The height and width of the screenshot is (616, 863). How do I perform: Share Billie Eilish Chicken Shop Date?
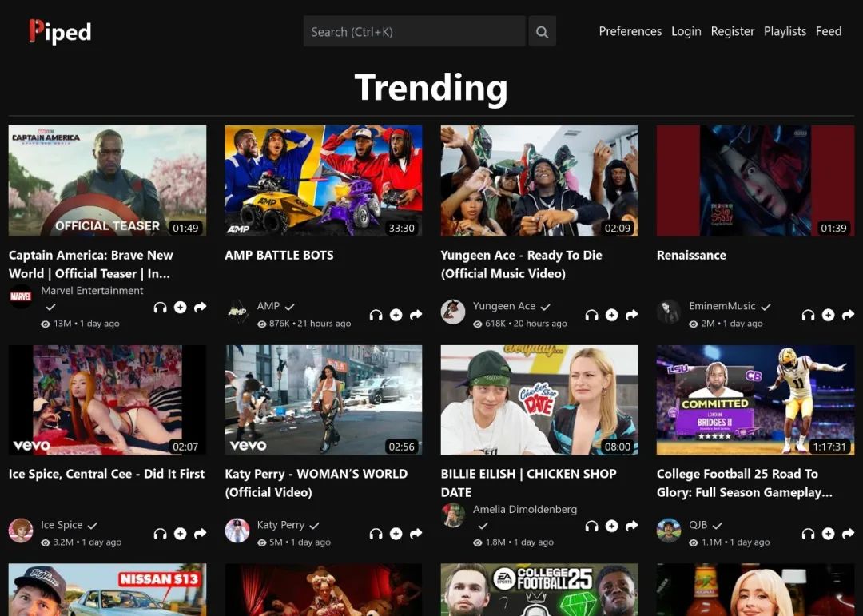632,526
